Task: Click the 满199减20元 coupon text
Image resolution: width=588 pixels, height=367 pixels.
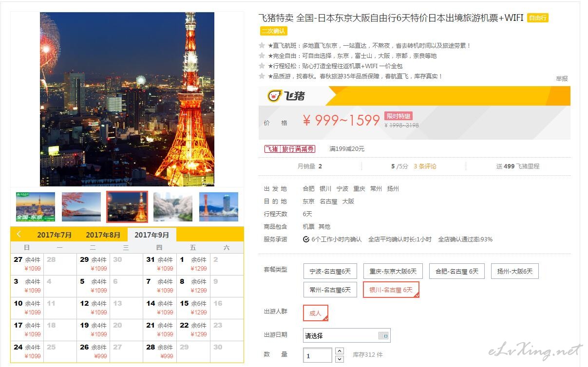Action: (347, 149)
